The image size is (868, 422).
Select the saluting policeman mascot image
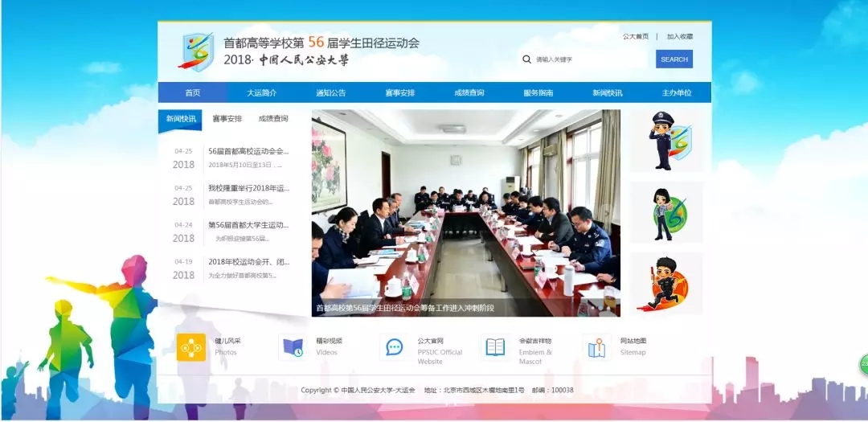click(666, 141)
